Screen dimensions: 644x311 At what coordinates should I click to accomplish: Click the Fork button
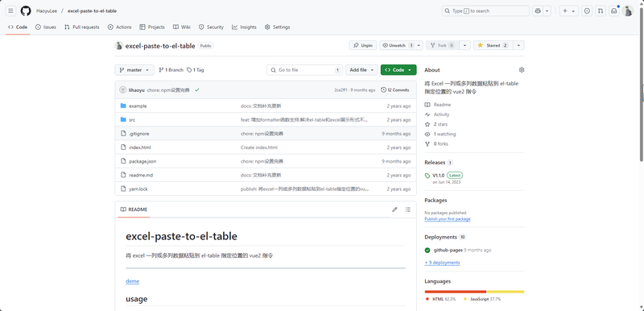(x=443, y=45)
